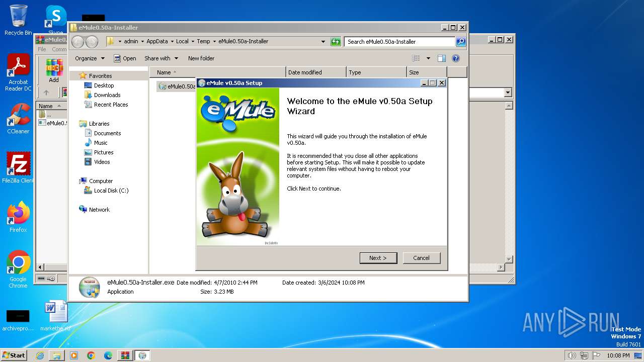Refresh the Explorer address bar

tap(336, 42)
